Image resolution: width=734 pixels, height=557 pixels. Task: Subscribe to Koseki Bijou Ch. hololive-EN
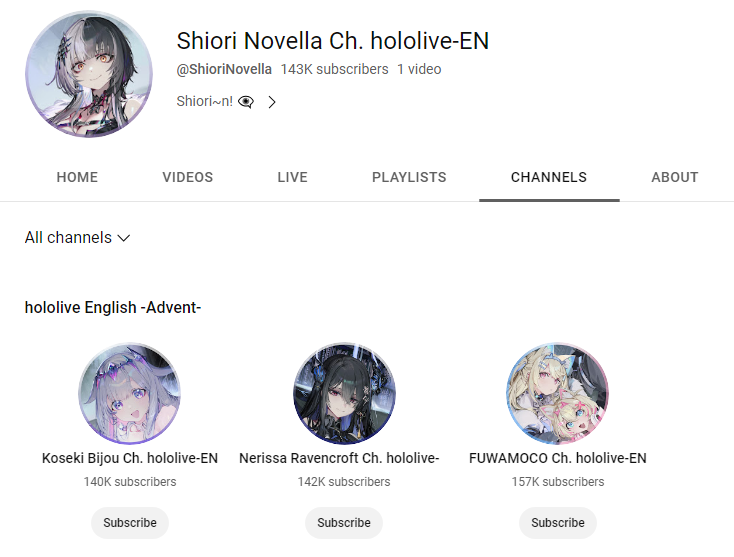130,522
